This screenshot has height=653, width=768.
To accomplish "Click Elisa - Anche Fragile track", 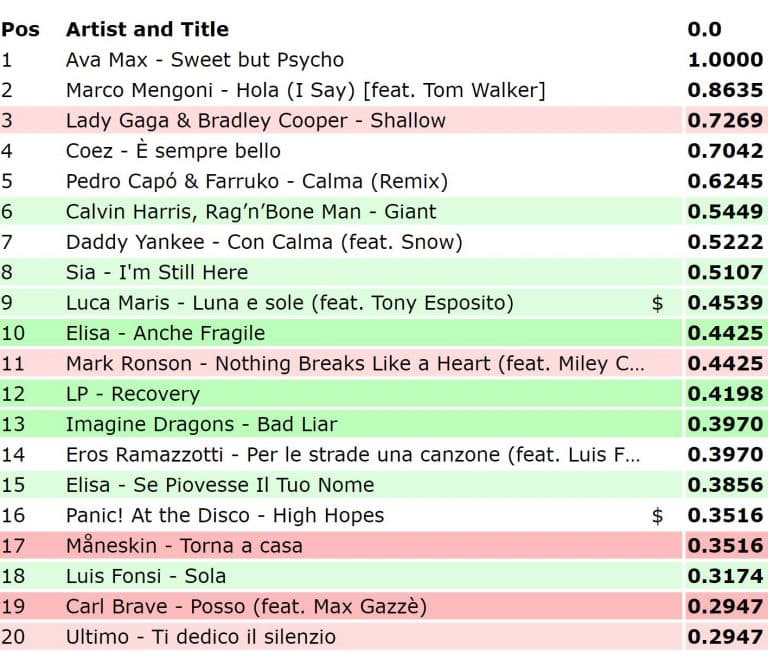I will [x=165, y=333].
